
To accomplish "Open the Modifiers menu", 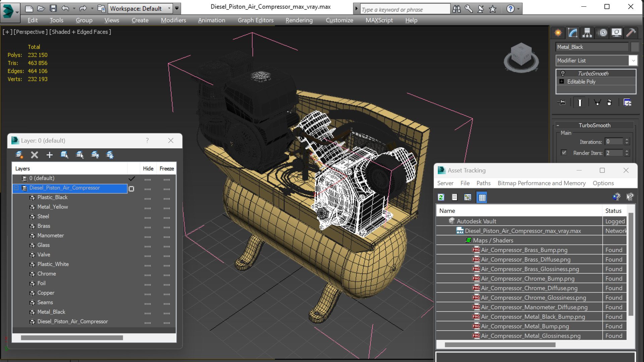I will tap(173, 20).
